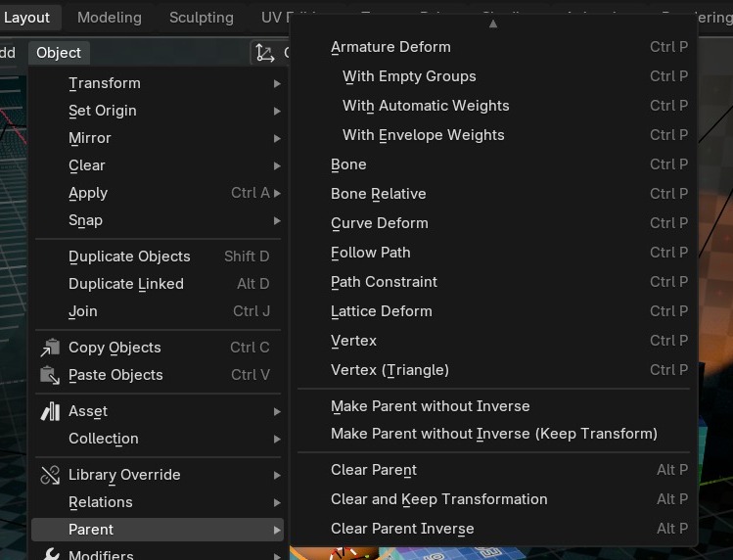Click the scroll-up arrow atop the Parent submenu
Viewport: 733px width, 560px height.
click(492, 23)
